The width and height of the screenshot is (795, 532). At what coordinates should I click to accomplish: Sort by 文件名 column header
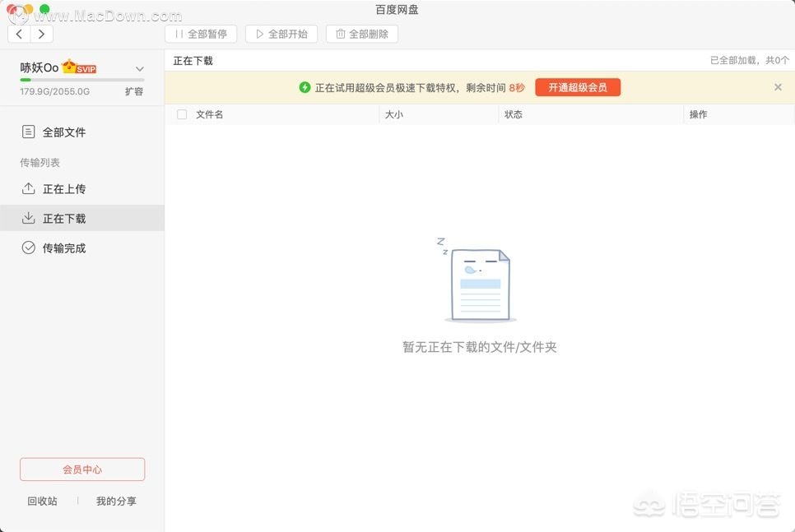(x=210, y=114)
